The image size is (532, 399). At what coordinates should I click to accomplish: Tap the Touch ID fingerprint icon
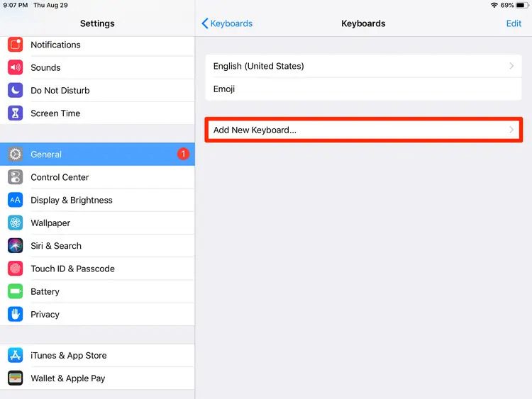point(16,269)
